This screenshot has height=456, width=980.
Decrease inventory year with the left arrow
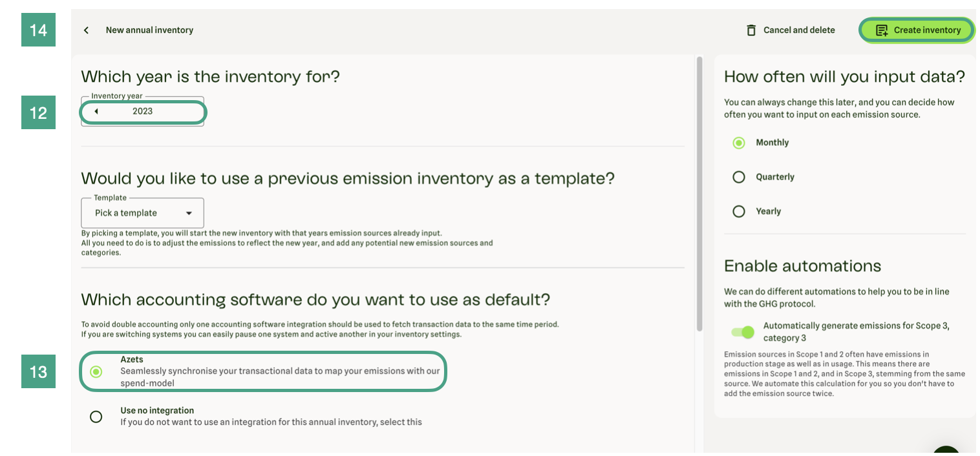pyautogui.click(x=96, y=111)
